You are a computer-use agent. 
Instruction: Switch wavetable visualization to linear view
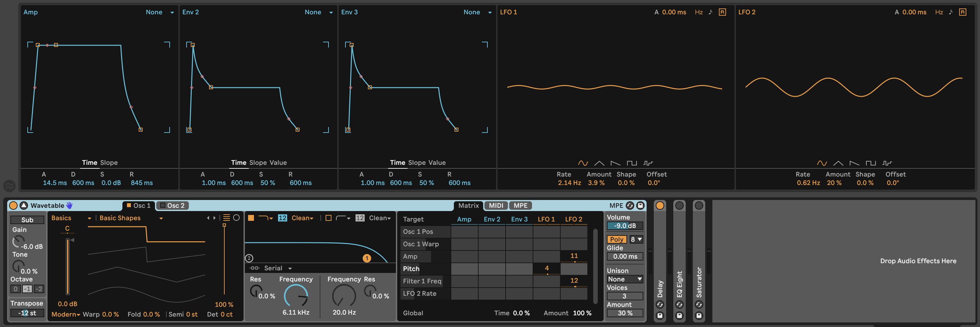pyautogui.click(x=226, y=218)
